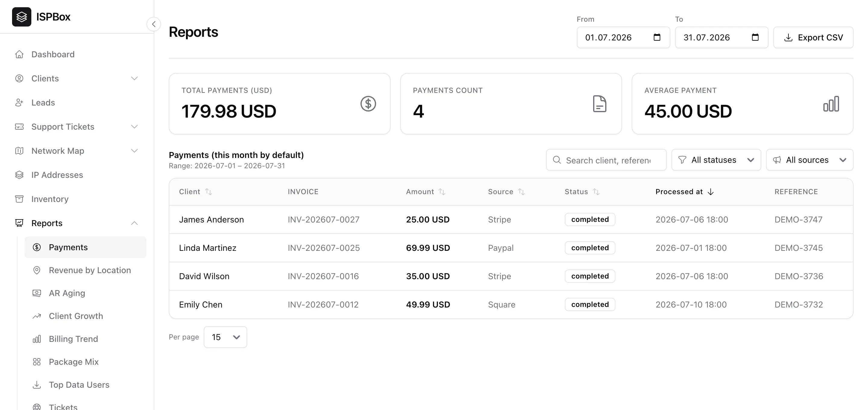The width and height of the screenshot is (868, 410).
Task: Click reference DEMO-3747
Action: [x=798, y=219]
